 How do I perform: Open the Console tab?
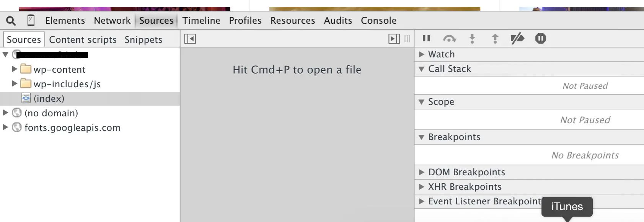click(378, 21)
